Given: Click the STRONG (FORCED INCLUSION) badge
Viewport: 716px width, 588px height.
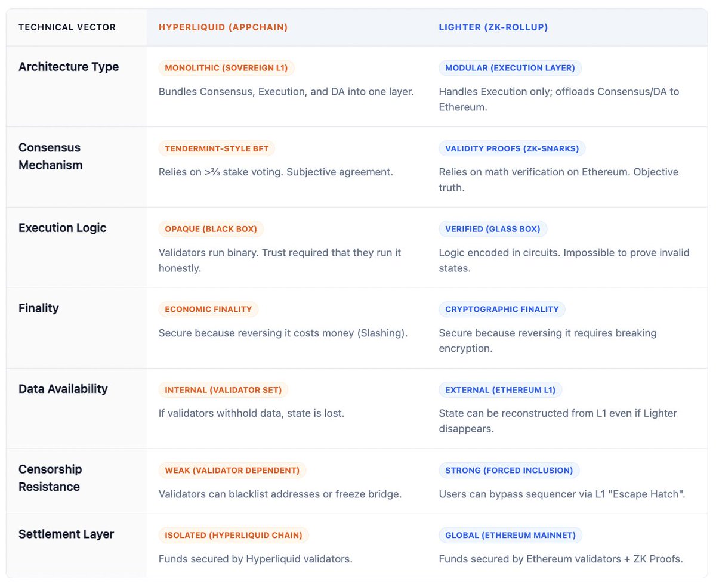Looking at the screenshot, I should click(509, 471).
